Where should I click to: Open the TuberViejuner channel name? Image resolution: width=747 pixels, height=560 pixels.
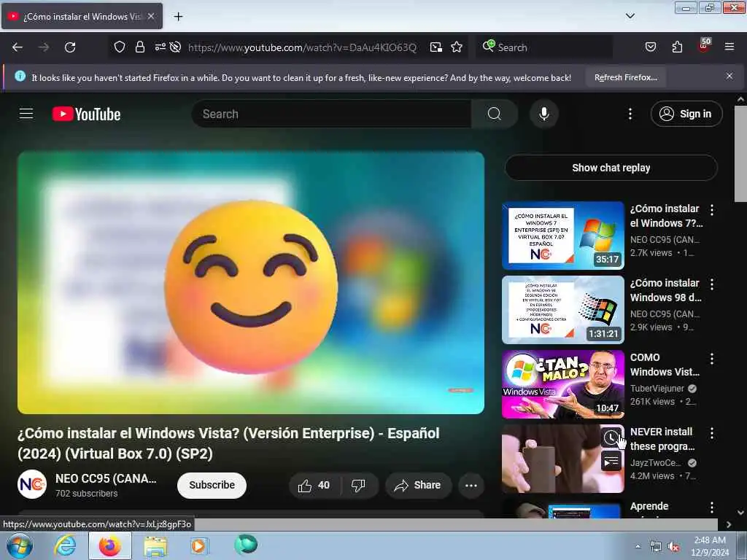point(657,388)
